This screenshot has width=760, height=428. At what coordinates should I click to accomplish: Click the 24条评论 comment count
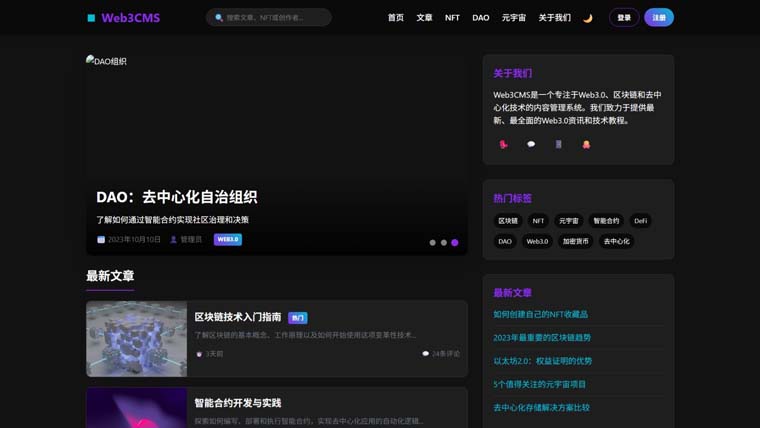[445, 354]
